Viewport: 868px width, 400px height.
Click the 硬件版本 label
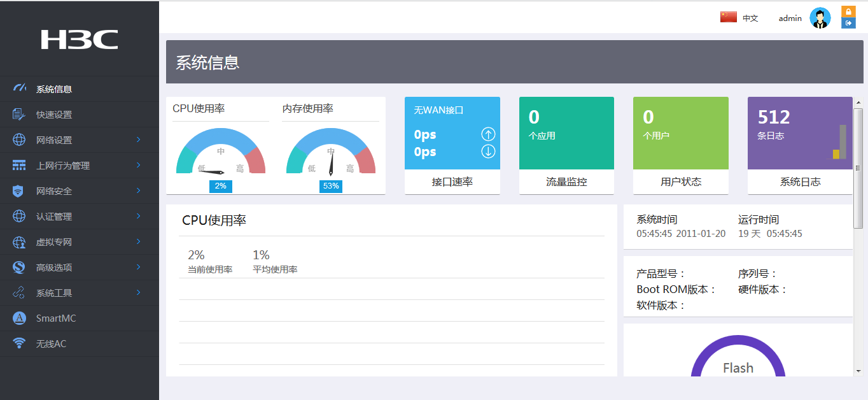(763, 289)
